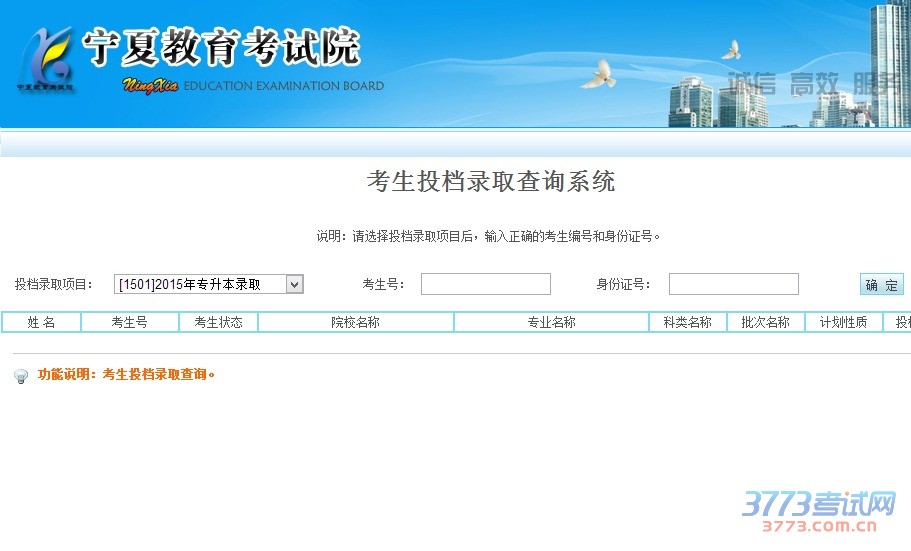This screenshot has height=551, width=911.
Task: Click the 批次名称 column header
Action: click(x=765, y=322)
